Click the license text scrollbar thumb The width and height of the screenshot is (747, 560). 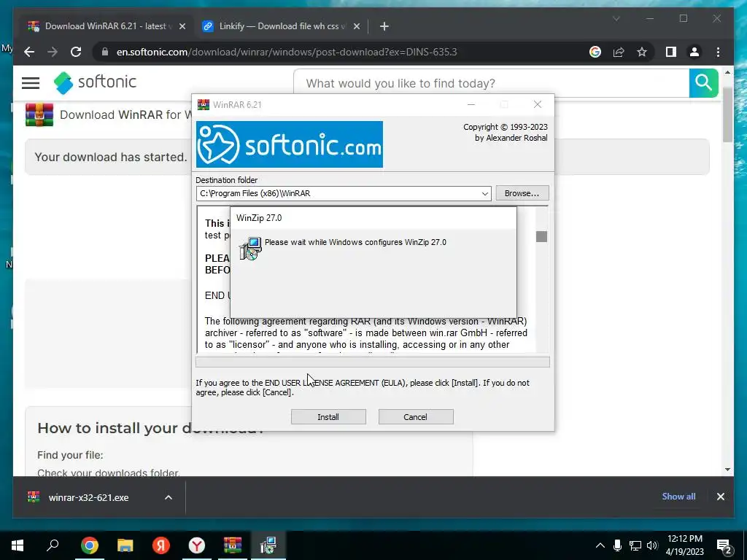click(541, 237)
